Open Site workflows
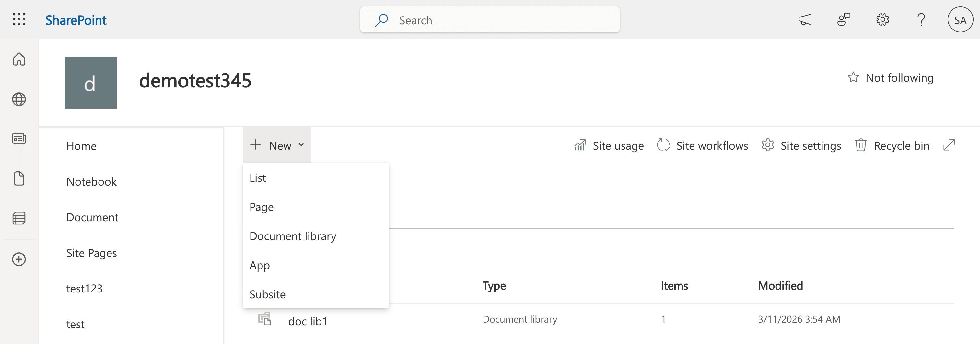 pos(702,145)
